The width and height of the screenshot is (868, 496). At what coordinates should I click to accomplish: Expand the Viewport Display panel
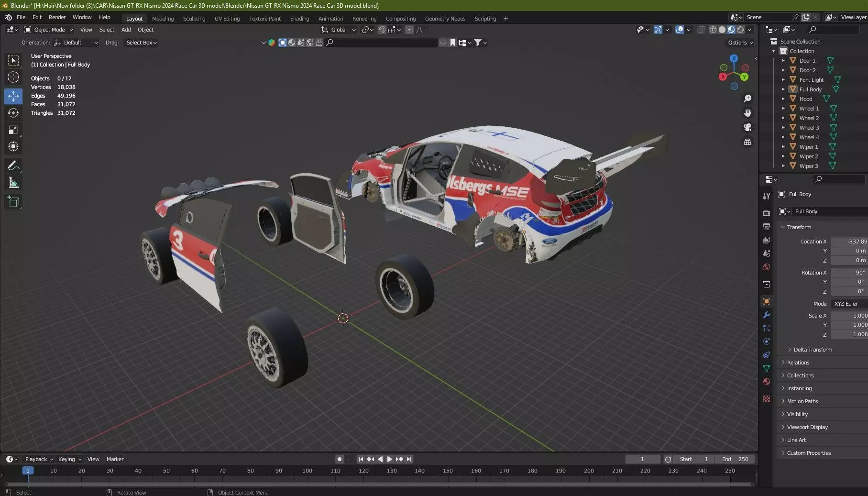(x=807, y=427)
